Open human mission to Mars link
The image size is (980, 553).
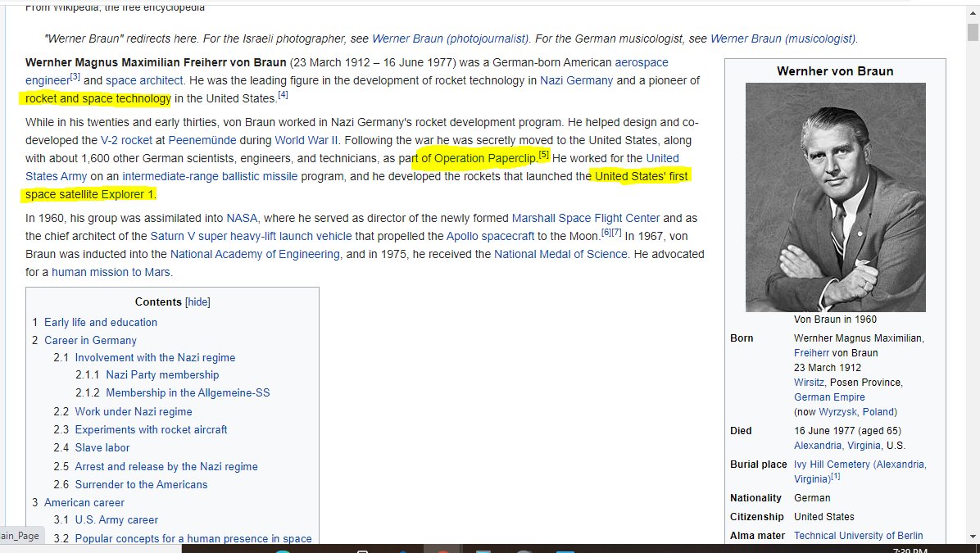111,273
